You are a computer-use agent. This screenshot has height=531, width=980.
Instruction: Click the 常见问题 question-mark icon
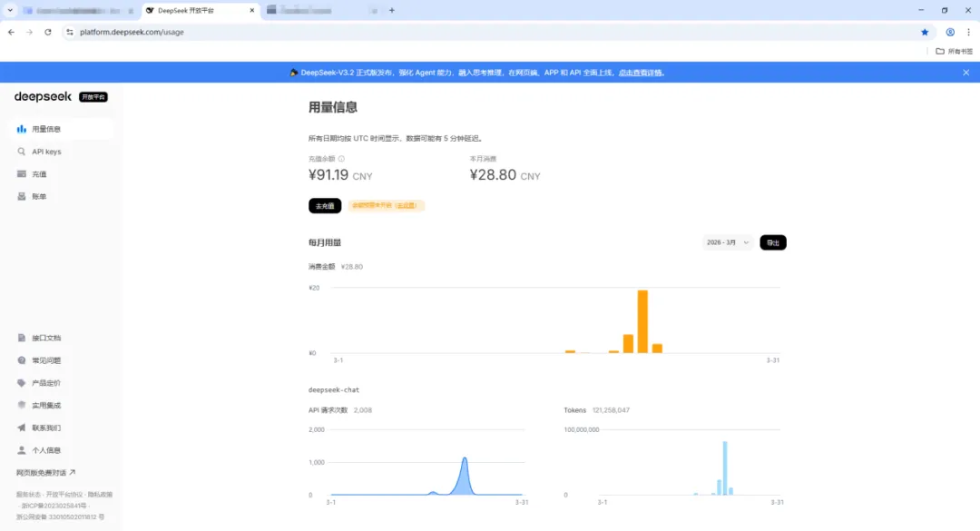pos(21,360)
